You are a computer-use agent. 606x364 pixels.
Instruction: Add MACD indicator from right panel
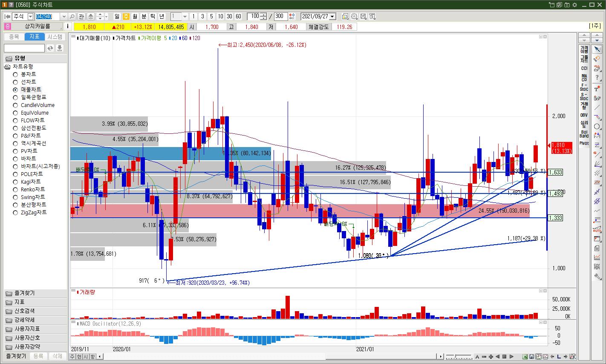[x=584, y=78]
